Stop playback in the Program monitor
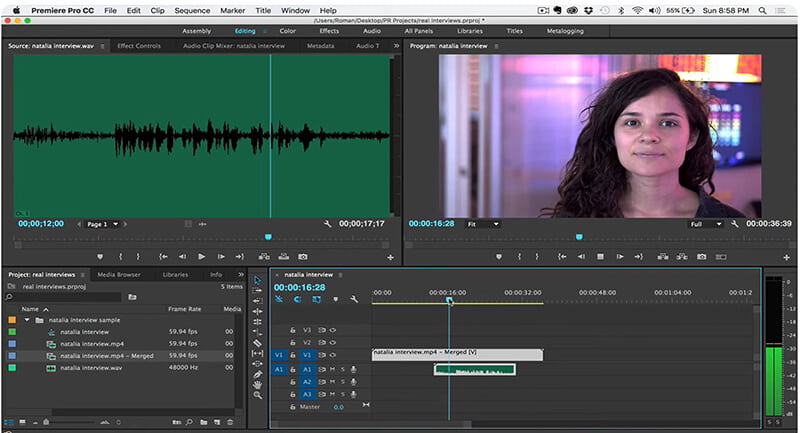The image size is (800, 433). [x=601, y=257]
